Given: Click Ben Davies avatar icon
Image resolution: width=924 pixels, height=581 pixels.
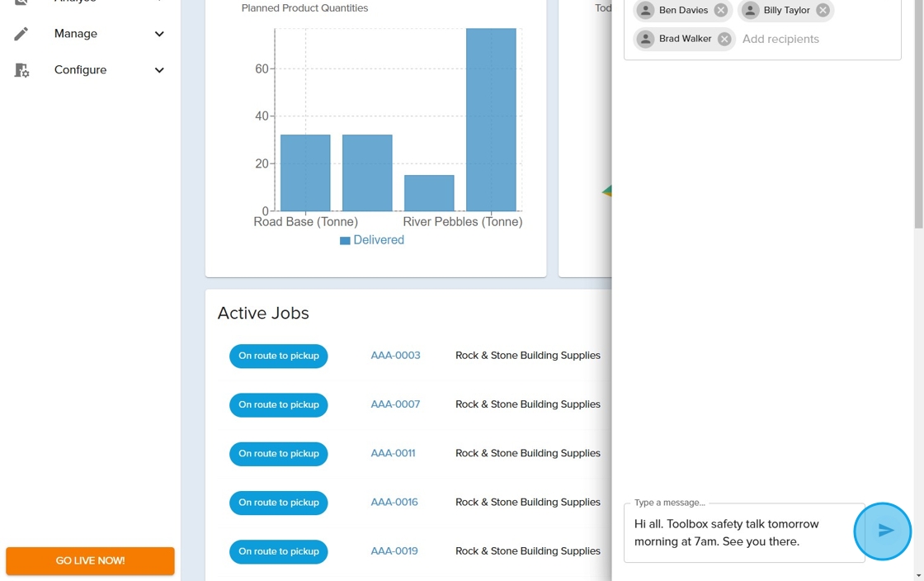Looking at the screenshot, I should tap(646, 11).
